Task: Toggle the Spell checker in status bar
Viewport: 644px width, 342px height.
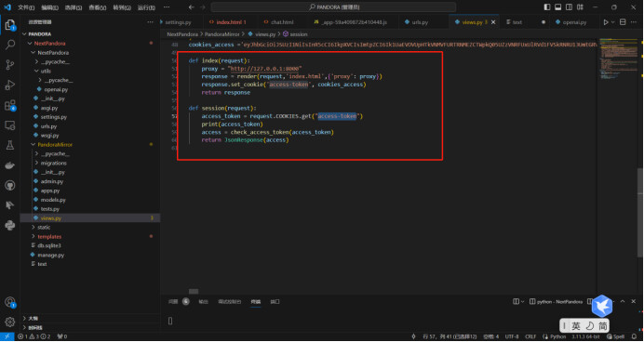Action: pos(616,336)
